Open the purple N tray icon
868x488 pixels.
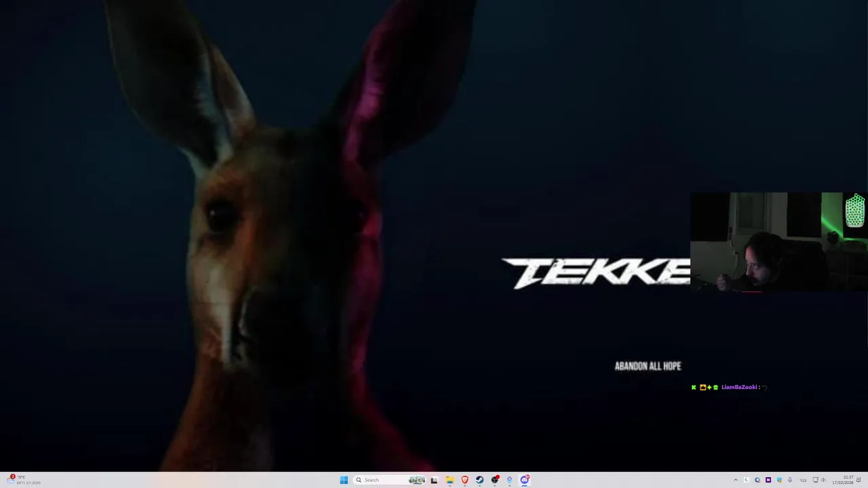coord(768,480)
